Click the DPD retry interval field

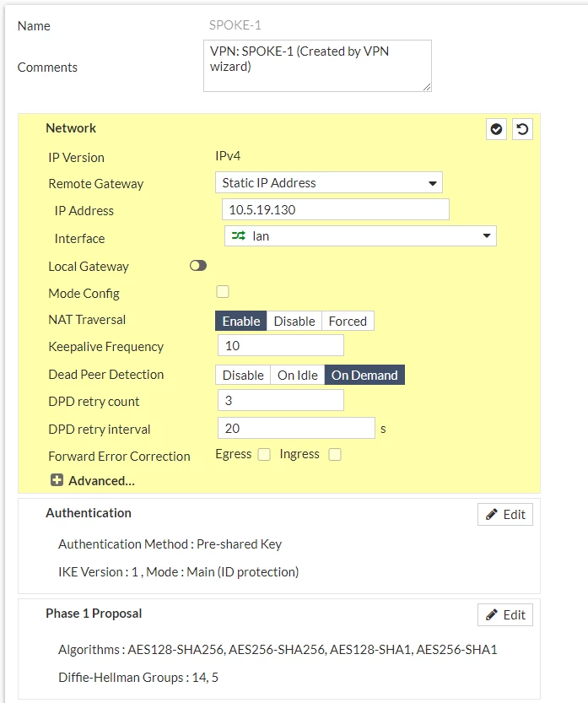pos(296,428)
